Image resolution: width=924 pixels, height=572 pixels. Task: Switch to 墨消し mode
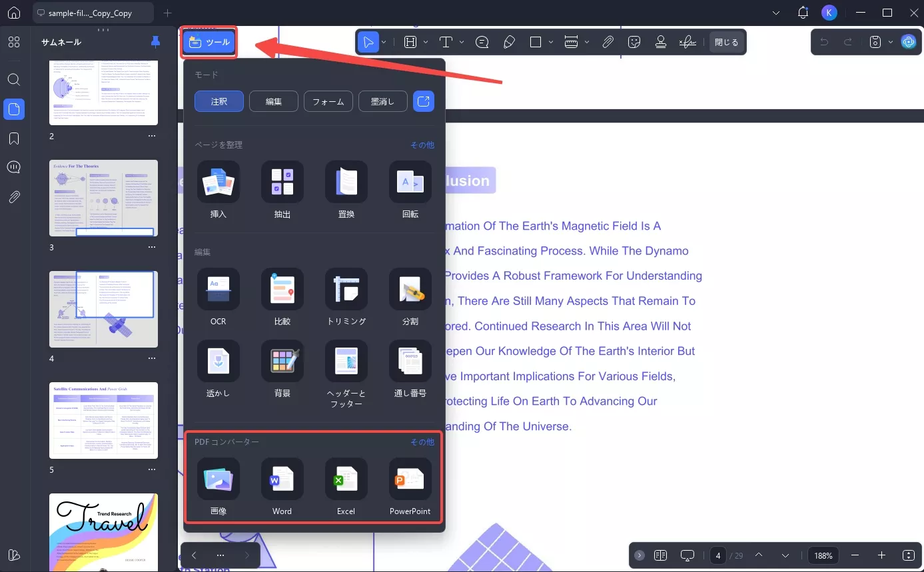383,101
